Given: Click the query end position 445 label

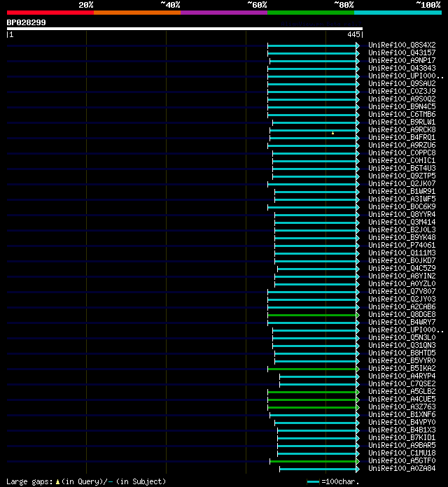Looking at the screenshot, I should (353, 34).
